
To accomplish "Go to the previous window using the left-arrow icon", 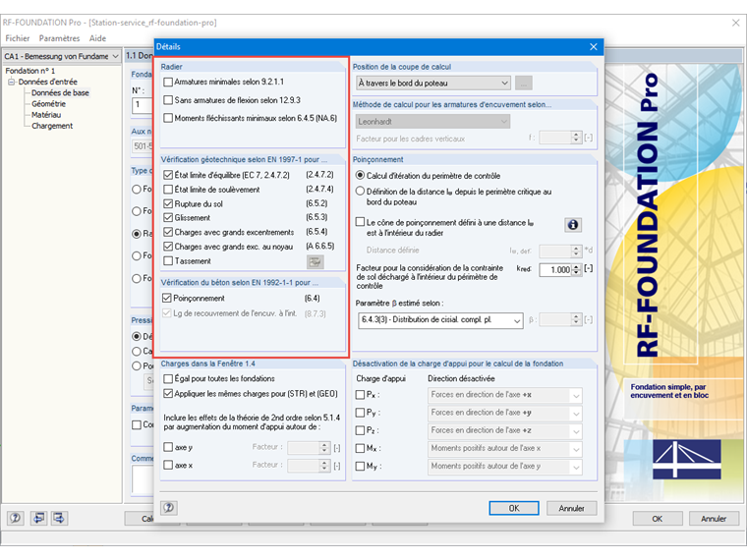I will coord(38,518).
